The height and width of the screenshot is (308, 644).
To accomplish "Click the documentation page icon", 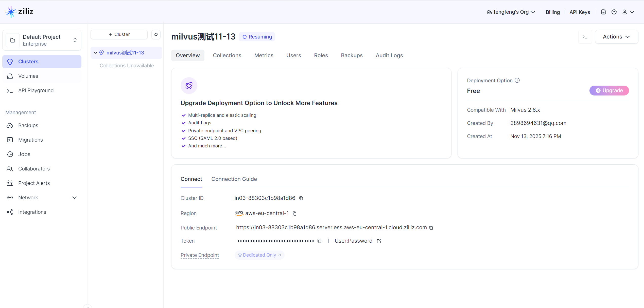I will click(603, 12).
